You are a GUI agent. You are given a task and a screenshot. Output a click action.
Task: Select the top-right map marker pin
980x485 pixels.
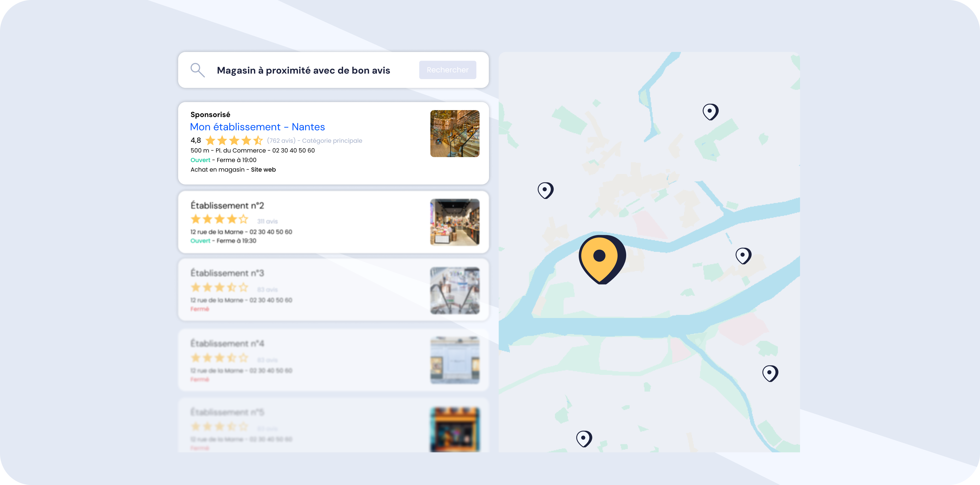[710, 112]
